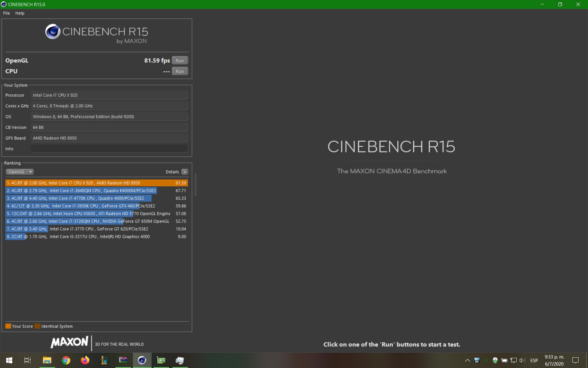Click the MAXON logo at bottom
588x368 pixels.
70,342
